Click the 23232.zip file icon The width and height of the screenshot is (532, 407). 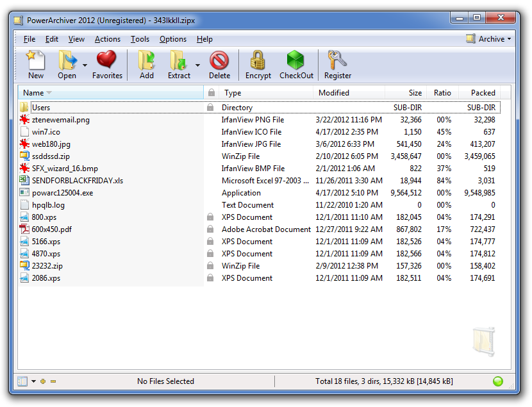pos(24,265)
